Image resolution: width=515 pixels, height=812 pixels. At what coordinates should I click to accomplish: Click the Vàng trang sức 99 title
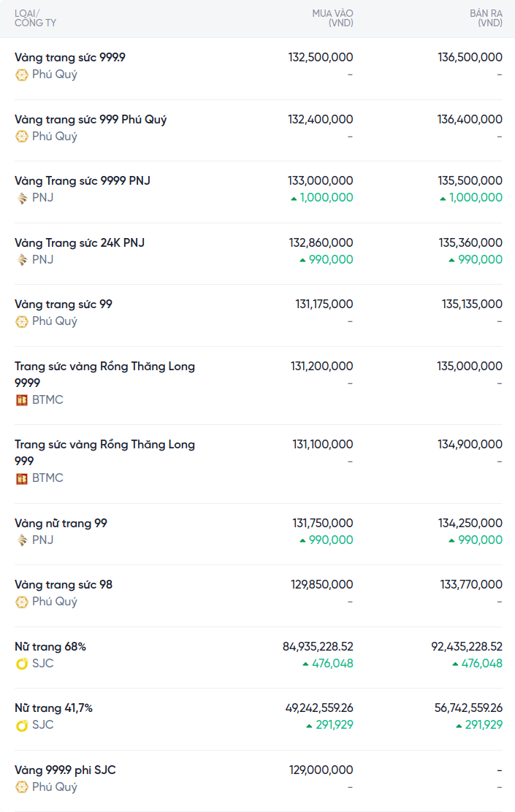[x=64, y=304]
